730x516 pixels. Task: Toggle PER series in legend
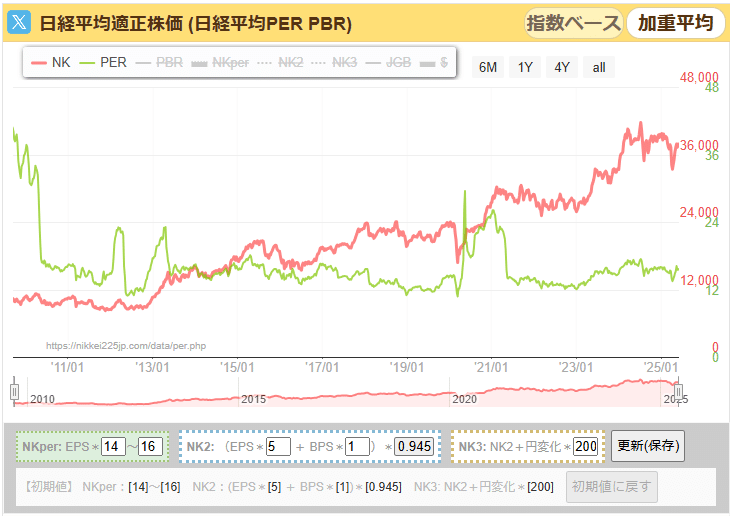point(103,62)
